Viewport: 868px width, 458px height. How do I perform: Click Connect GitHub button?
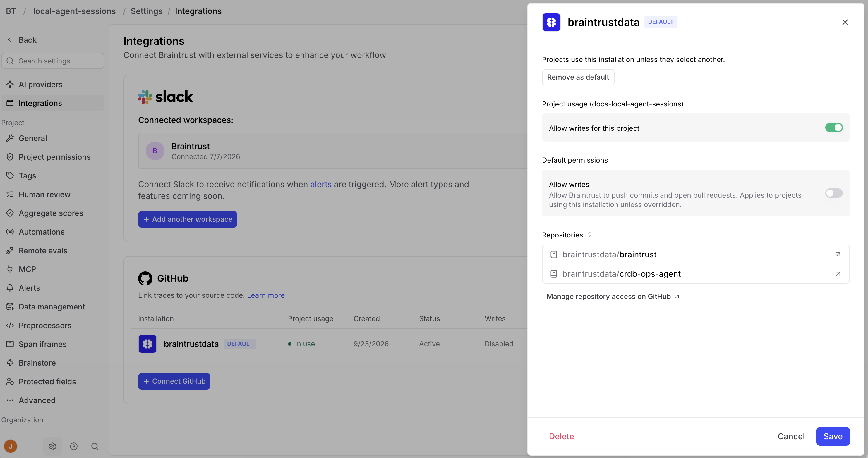click(174, 381)
